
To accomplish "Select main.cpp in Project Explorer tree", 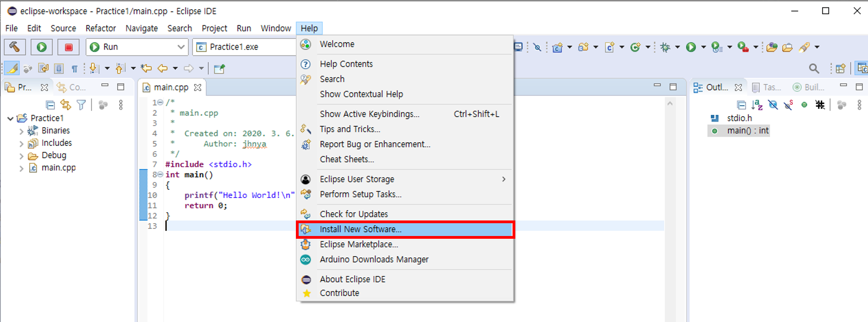I will 58,168.
